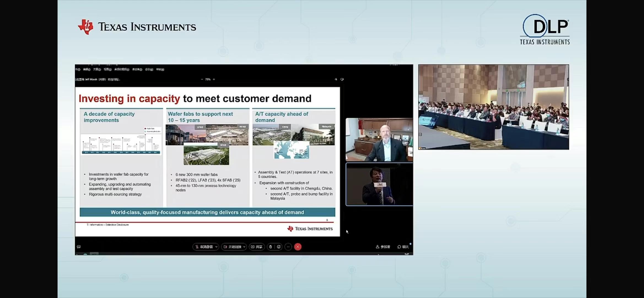
Task: Open the 编辑(E) edit menu
Action: 87,69
